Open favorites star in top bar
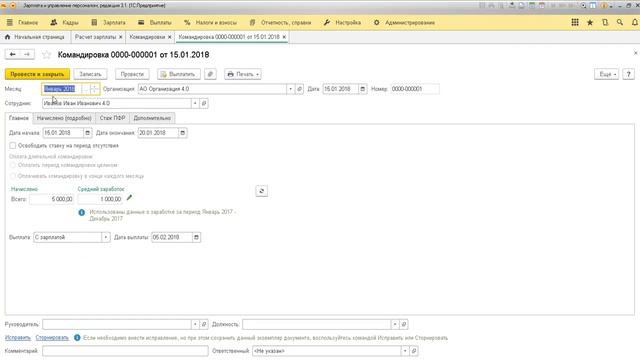Screen dimensions: 640x360 (x=590, y=22)
